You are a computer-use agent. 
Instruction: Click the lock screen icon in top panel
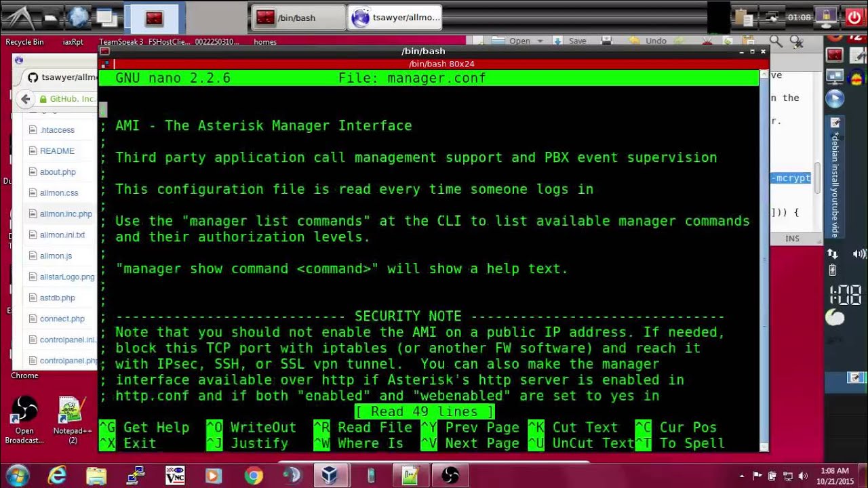(x=826, y=16)
